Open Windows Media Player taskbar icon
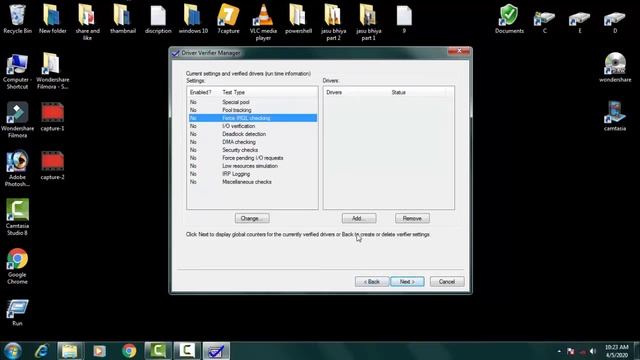 tap(99, 351)
